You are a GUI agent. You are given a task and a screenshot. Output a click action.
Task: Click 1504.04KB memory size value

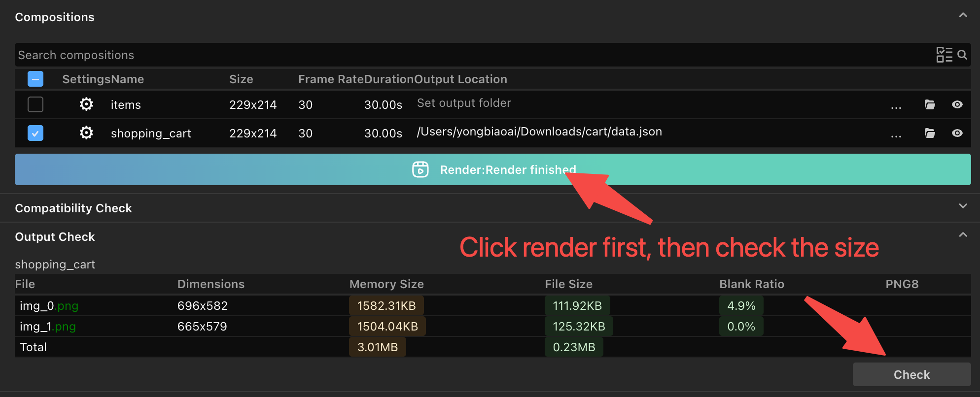tap(387, 327)
